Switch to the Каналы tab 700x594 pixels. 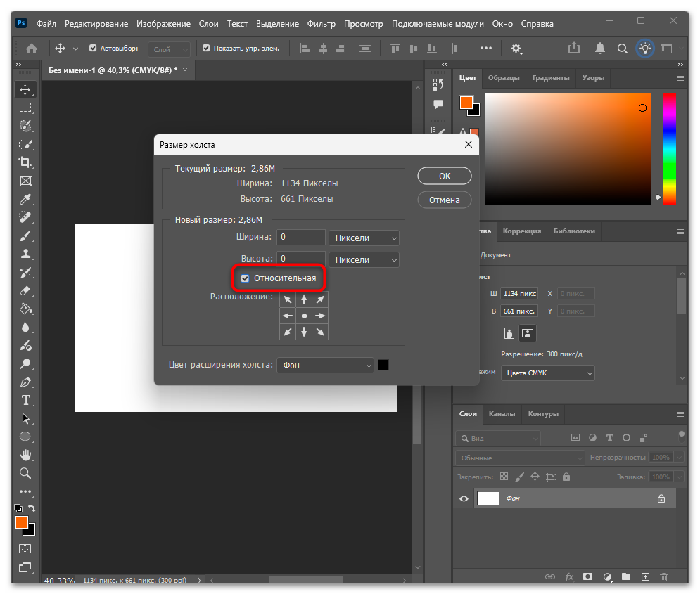[502, 414]
